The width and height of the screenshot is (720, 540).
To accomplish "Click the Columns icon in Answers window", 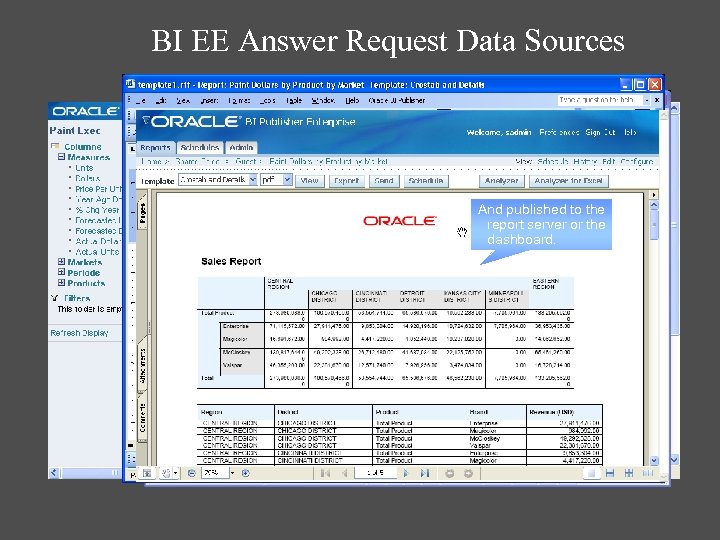I will click(x=55, y=146).
